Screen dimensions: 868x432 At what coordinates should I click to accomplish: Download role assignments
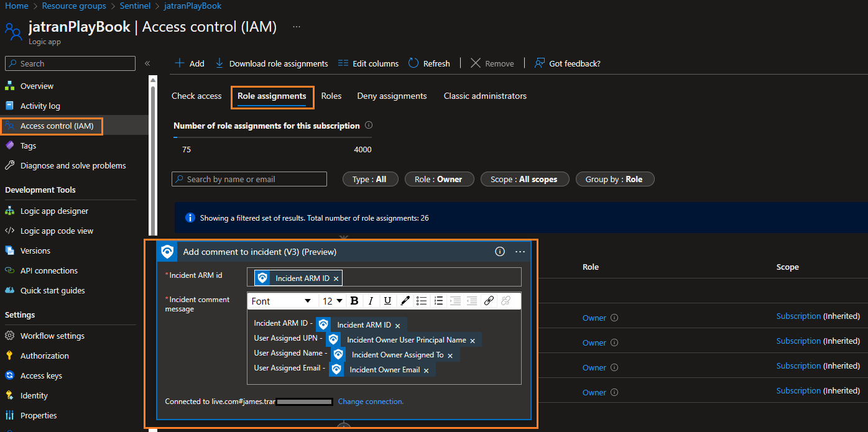click(x=272, y=63)
